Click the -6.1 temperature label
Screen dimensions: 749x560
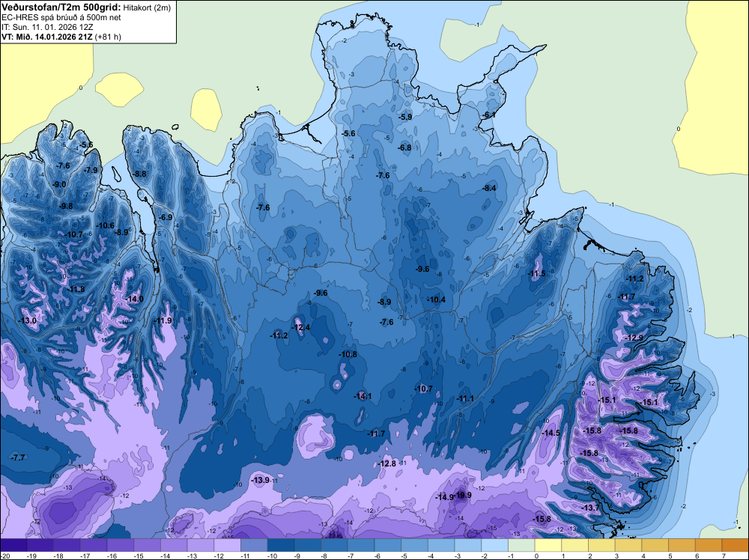(489, 115)
